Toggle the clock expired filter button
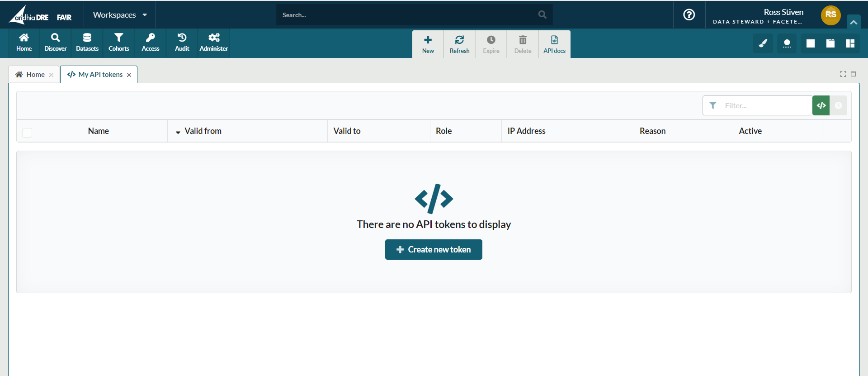Screen dimensions: 868x376 coord(838,105)
